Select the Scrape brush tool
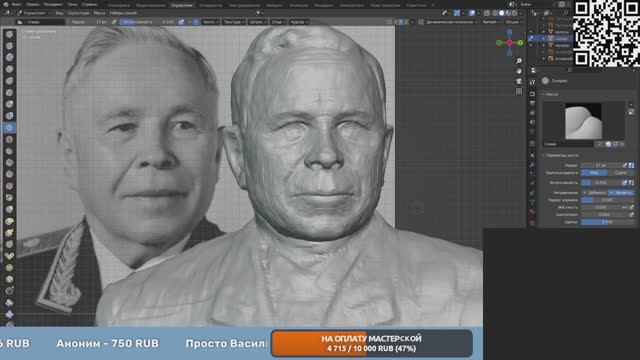Image resolution: width=640 pixels, height=360 pixels. 9,174
